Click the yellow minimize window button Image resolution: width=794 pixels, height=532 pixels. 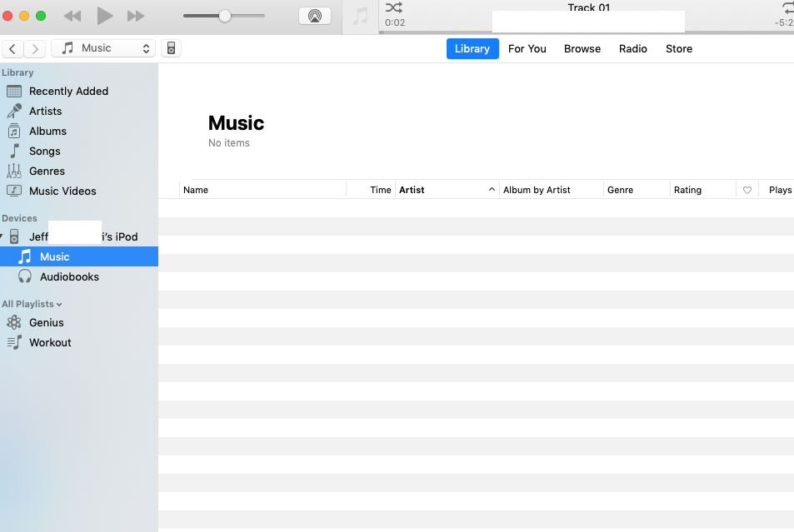pyautogui.click(x=24, y=16)
